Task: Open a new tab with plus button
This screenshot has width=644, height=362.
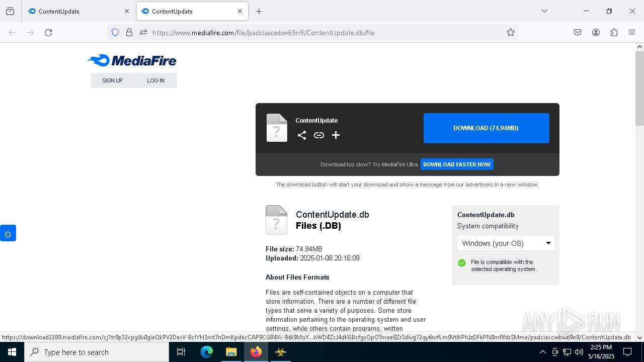Action: (259, 11)
